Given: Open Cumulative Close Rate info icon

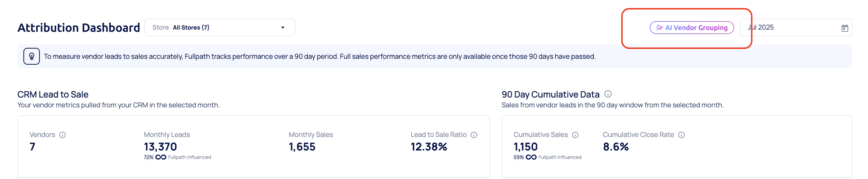Looking at the screenshot, I should tap(682, 135).
